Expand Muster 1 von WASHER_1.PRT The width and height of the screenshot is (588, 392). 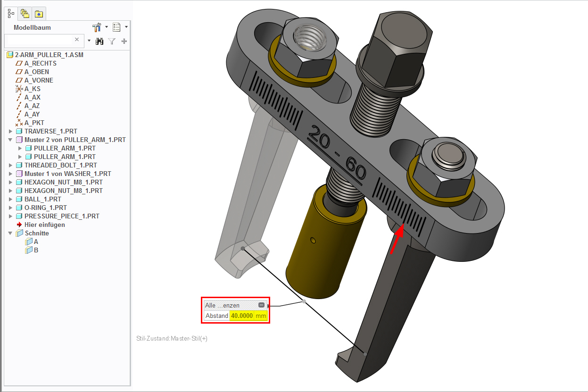coord(10,174)
